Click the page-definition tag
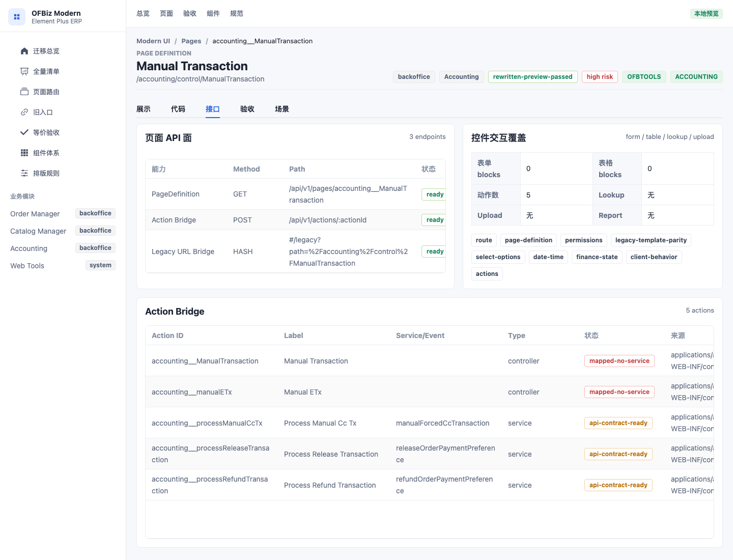Image resolution: width=733 pixels, height=560 pixels. point(528,240)
